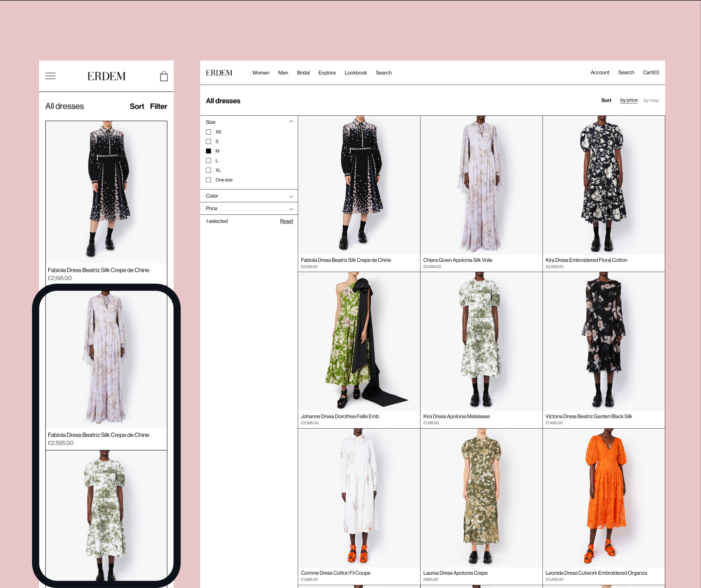Go to the Lookbook navigation item
The height and width of the screenshot is (588, 701).
[x=356, y=73]
